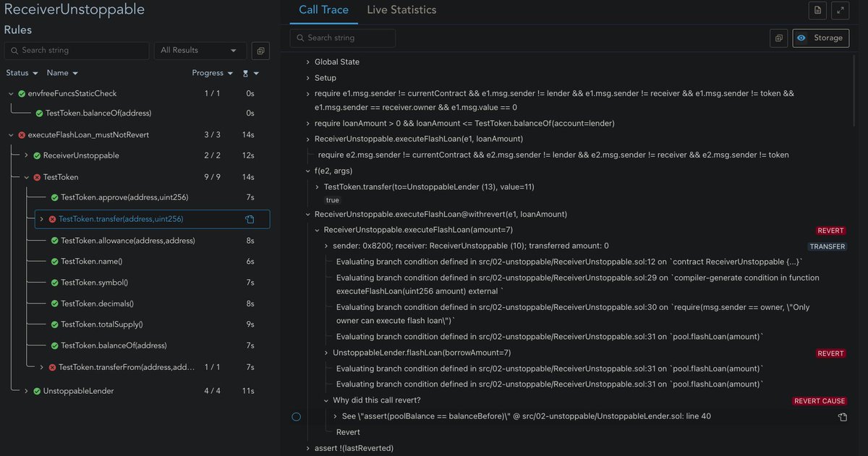Click magnifier icon in Rules search box
The image size is (868, 456).
point(14,51)
